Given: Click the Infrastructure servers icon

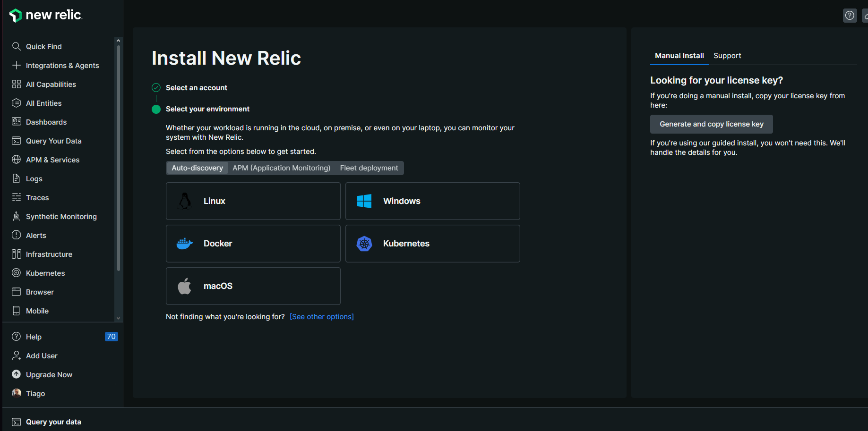Looking at the screenshot, I should tap(17, 254).
